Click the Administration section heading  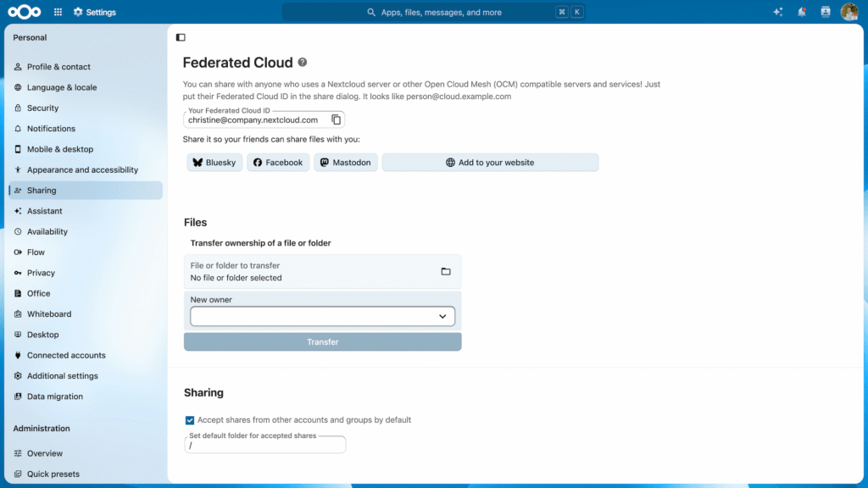click(x=42, y=428)
